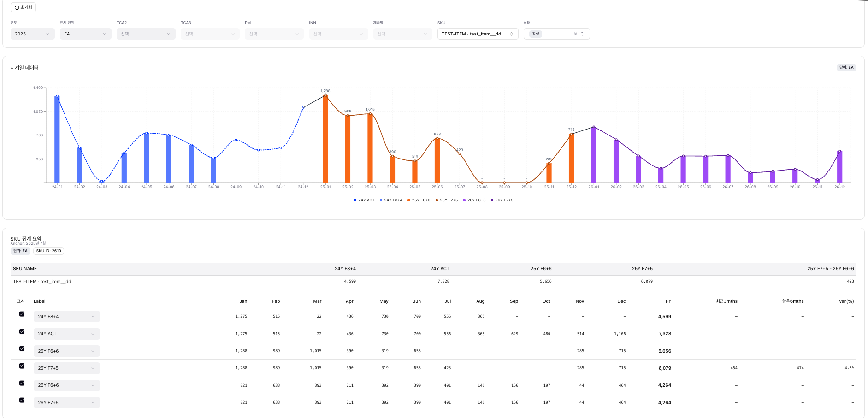The image size is (868, 418).
Task: Click the 26Y F6+6 legend marker
Action: coord(464,200)
